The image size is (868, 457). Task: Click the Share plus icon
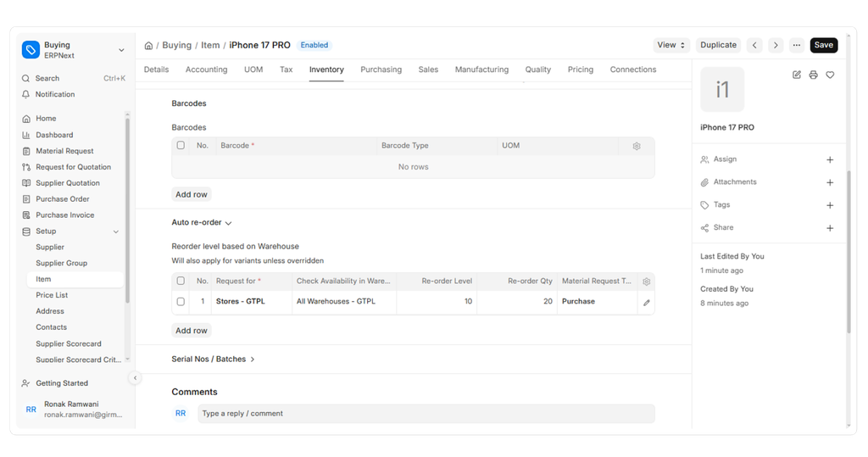click(830, 228)
